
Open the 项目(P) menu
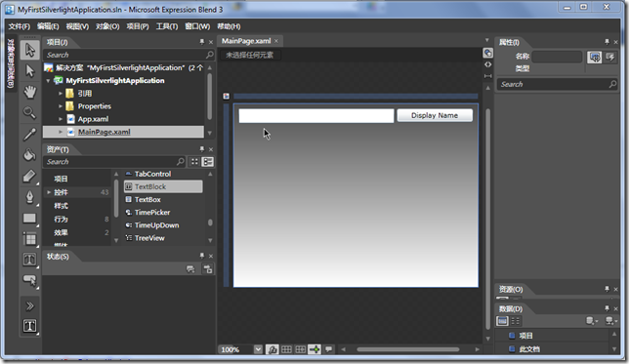click(x=138, y=26)
